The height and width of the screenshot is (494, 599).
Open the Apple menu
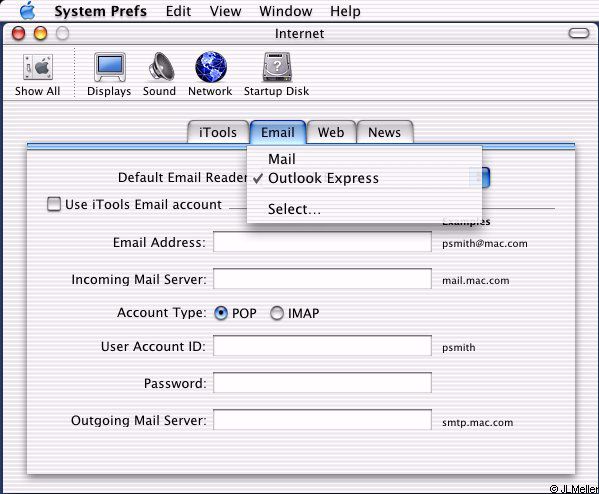(x=28, y=10)
